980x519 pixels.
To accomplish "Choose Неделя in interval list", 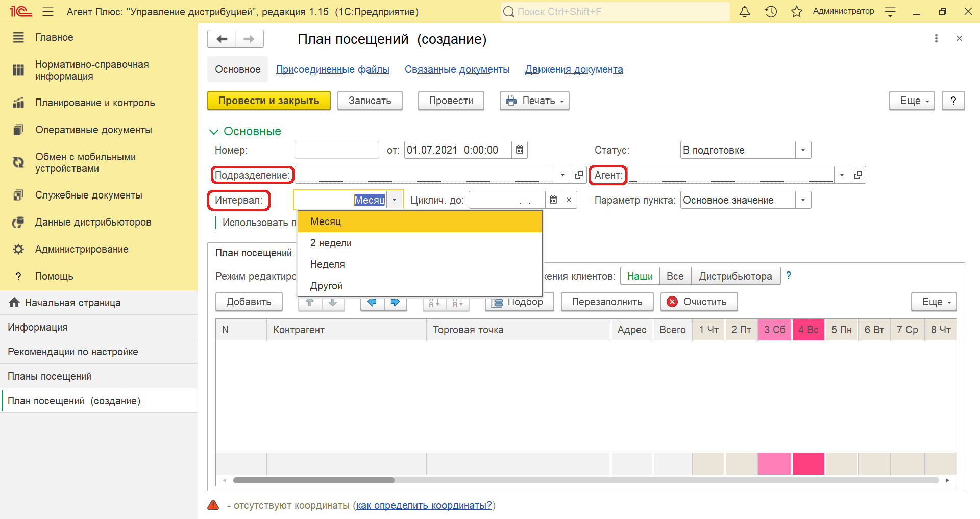I will 420,264.
